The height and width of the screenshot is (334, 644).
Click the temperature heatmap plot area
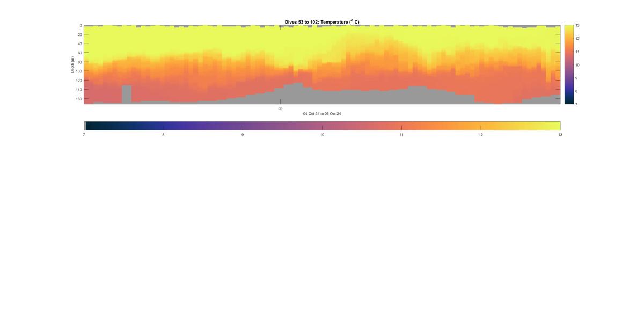(x=322, y=64)
